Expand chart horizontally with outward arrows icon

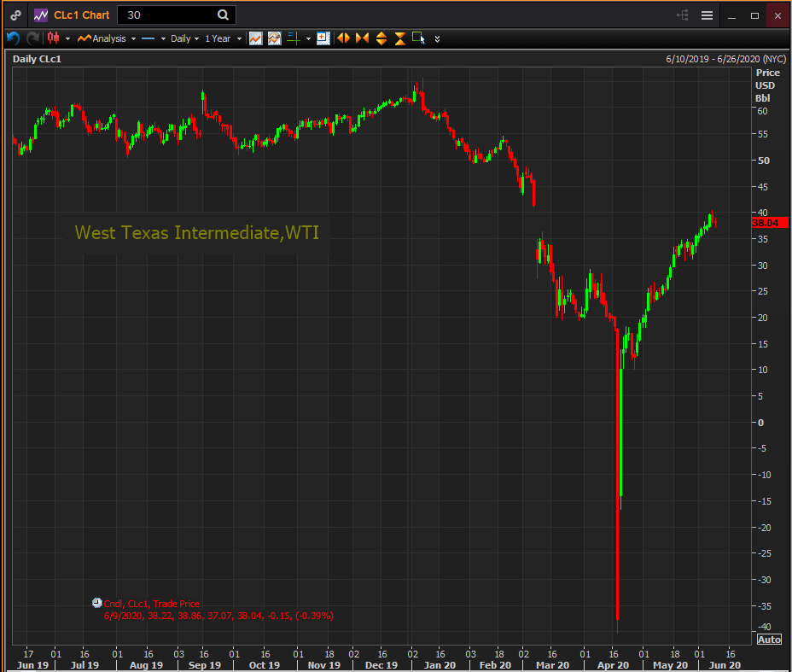[x=343, y=38]
